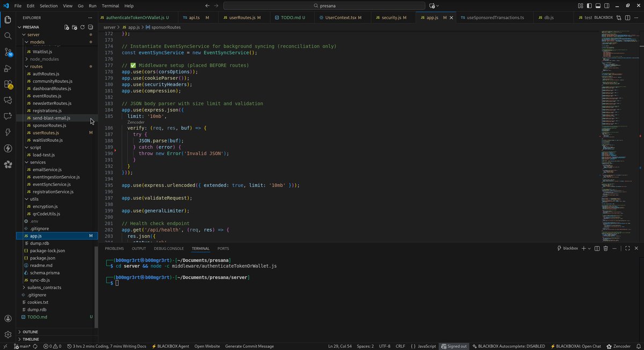Click BLACKBOX Agent in status bar
Viewport: 644px width, 350px height.
click(170, 346)
